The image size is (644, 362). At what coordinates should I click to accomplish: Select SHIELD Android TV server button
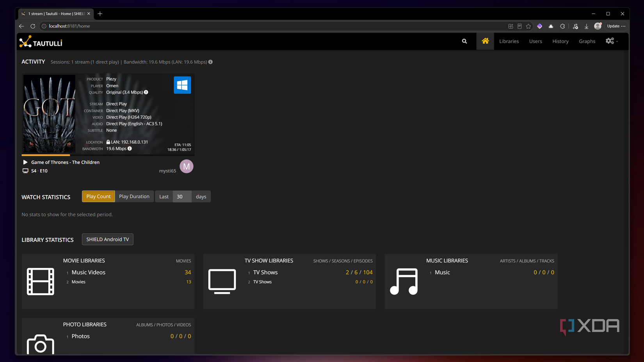pyautogui.click(x=108, y=240)
